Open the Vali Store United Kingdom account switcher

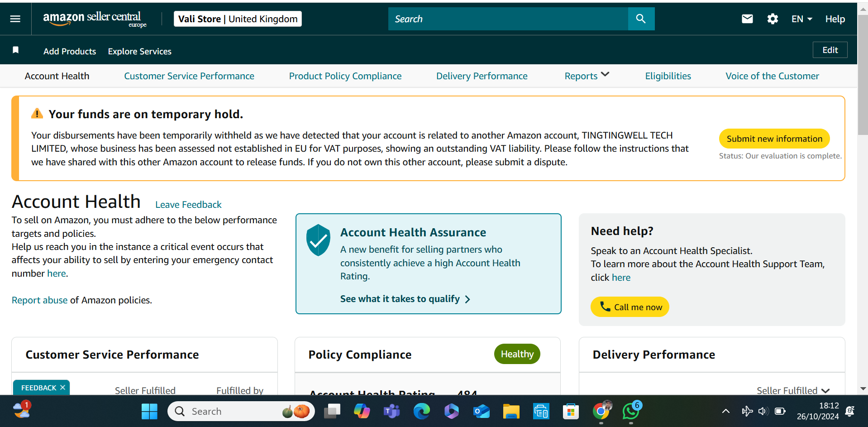coord(238,19)
